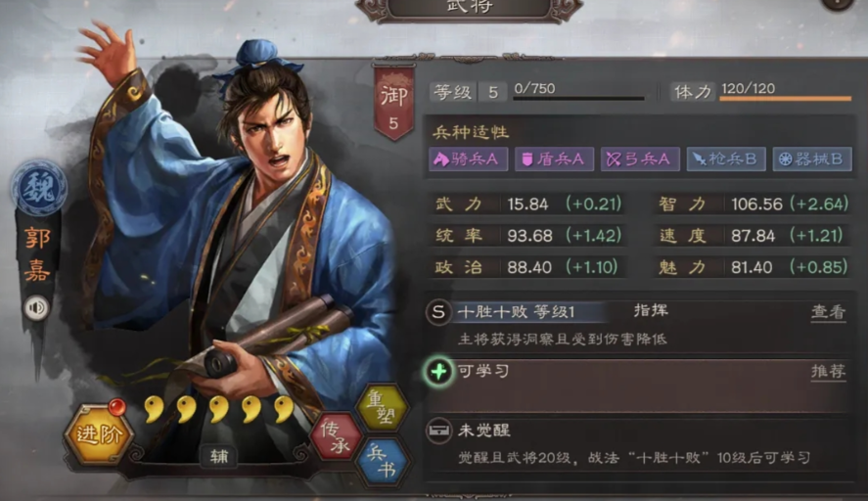Select the 枪兵B spearman aptitude tag
This screenshot has width=868, height=501.
(726, 159)
